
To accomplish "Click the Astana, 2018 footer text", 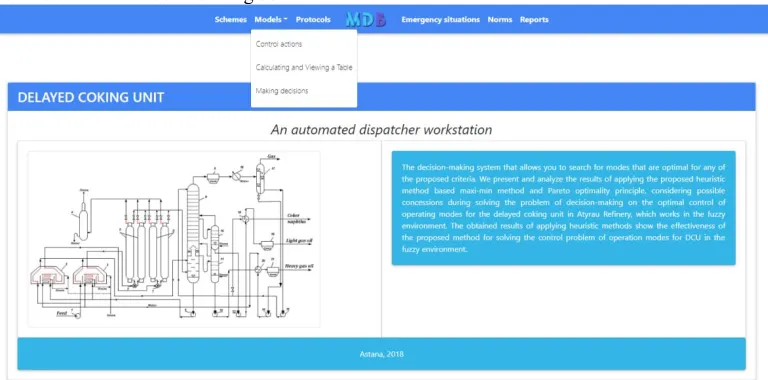I will 382,354.
